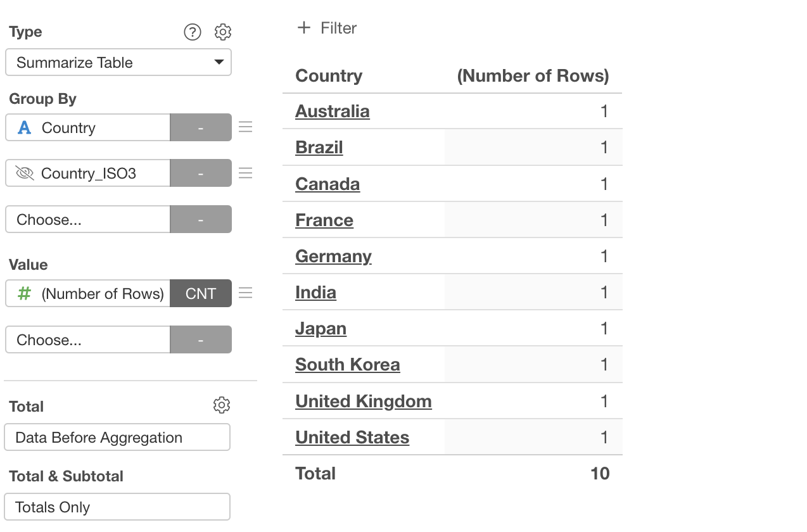
Task: Click the Number of Rows column header
Action: (533, 76)
